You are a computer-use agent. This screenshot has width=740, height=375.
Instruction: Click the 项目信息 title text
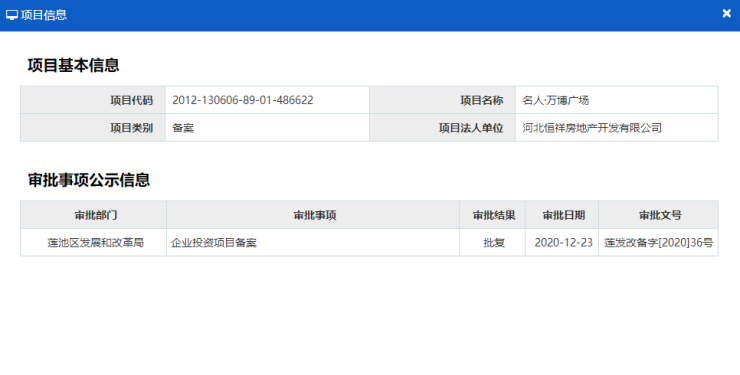click(44, 15)
